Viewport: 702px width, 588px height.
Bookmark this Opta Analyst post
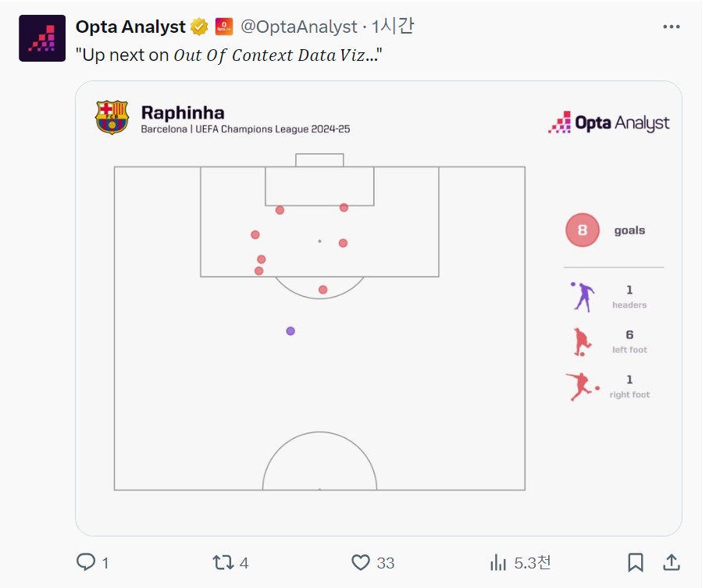click(636, 562)
